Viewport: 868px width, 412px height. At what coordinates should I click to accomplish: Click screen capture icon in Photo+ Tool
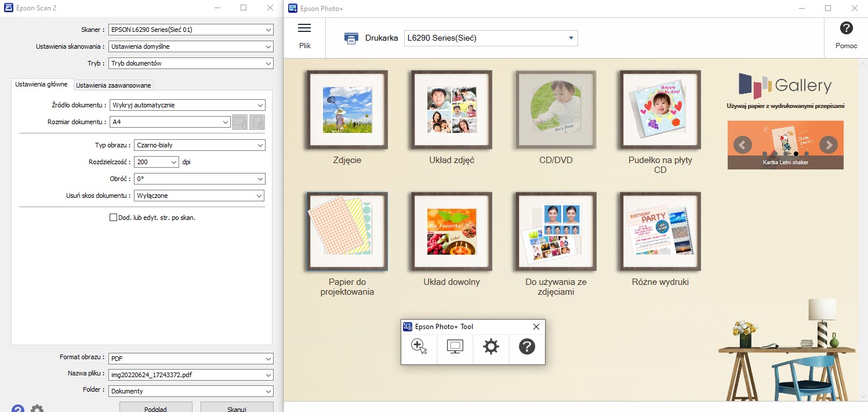455,347
